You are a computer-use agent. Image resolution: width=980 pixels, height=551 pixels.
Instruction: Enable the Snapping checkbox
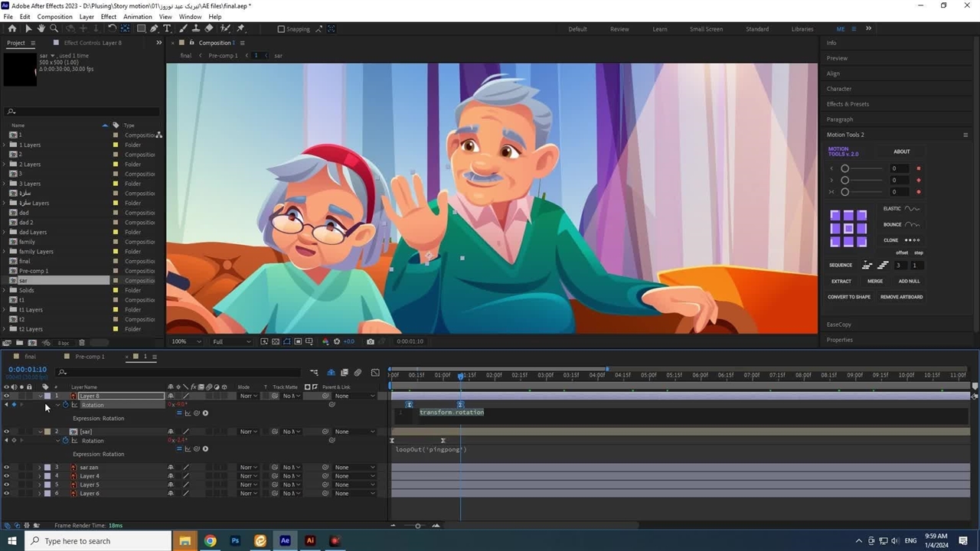[x=281, y=29]
